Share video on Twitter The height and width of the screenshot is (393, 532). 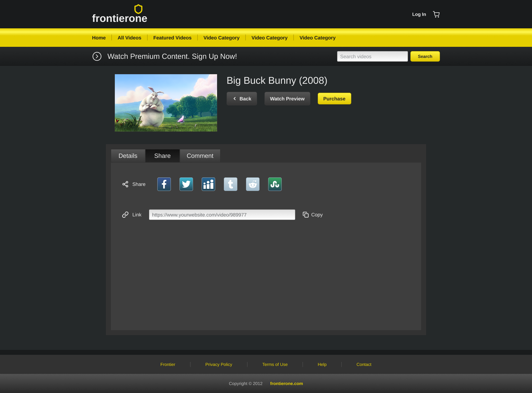coord(186,184)
